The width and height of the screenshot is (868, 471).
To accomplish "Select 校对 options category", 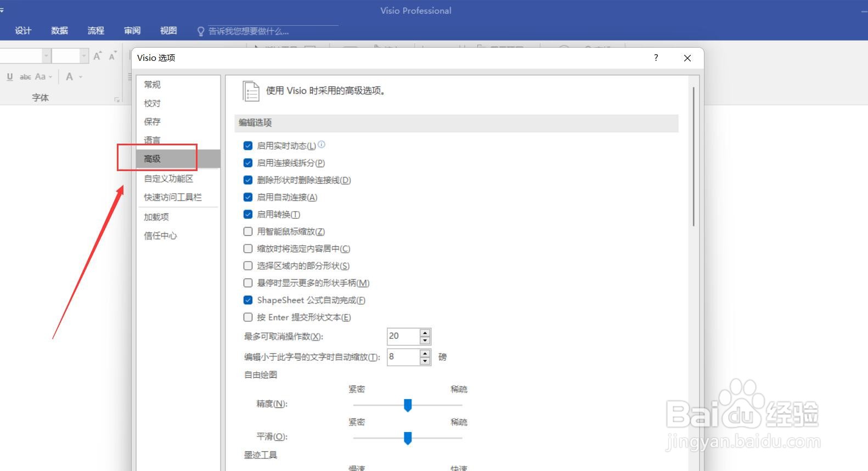I will click(178, 103).
